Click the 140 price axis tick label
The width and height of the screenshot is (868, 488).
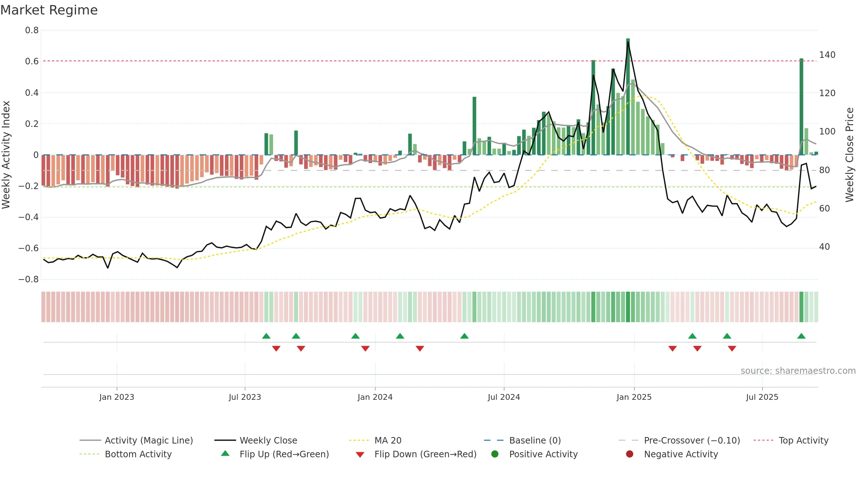pyautogui.click(x=827, y=55)
